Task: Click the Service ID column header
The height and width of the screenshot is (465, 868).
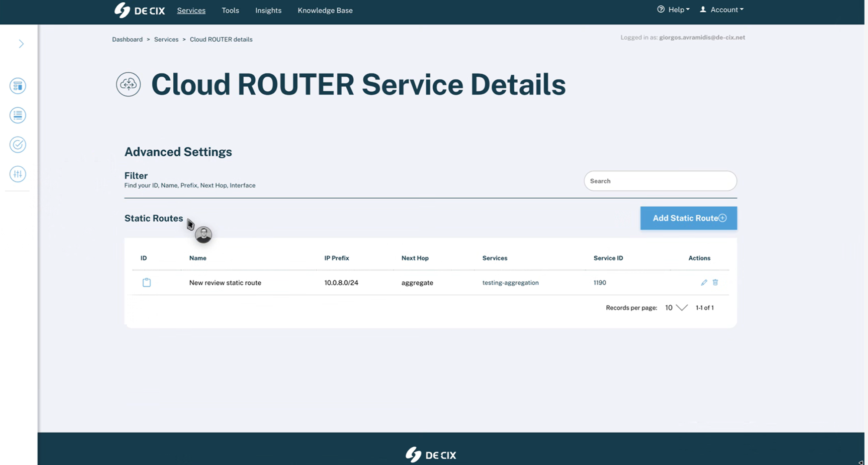Action: coord(608,258)
